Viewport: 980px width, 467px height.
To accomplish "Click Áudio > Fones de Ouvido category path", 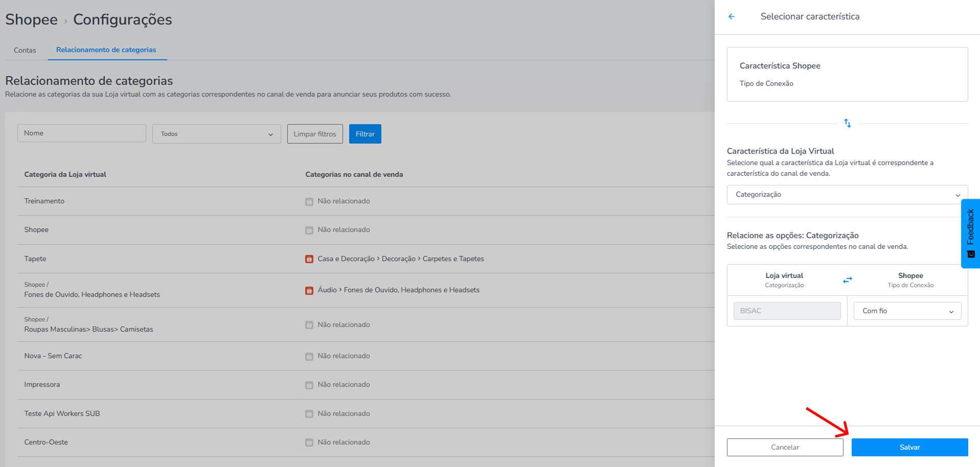I will 399,290.
